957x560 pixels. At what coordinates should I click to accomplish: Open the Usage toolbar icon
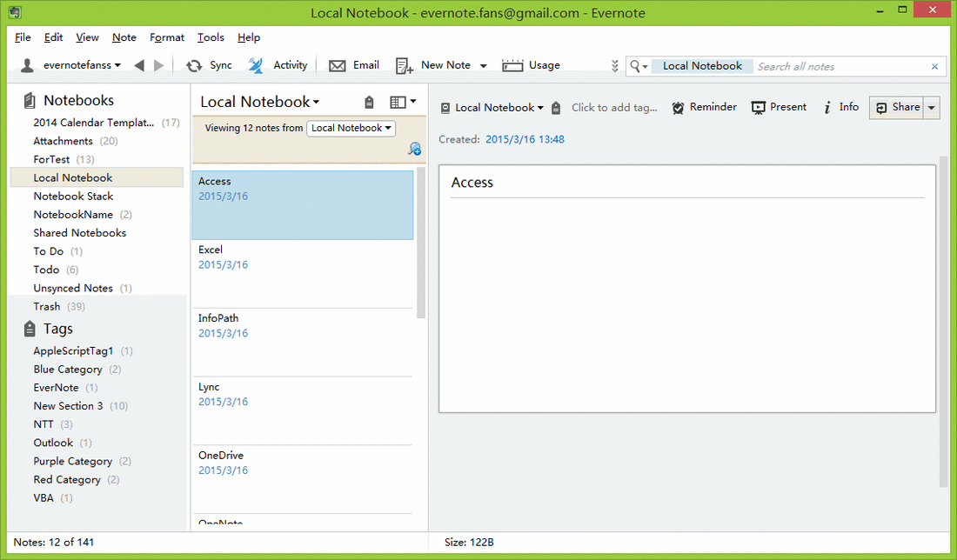512,65
